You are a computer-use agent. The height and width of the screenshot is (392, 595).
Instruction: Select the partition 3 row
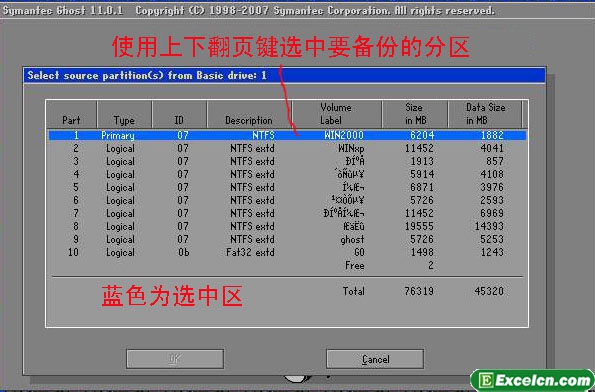[287, 161]
